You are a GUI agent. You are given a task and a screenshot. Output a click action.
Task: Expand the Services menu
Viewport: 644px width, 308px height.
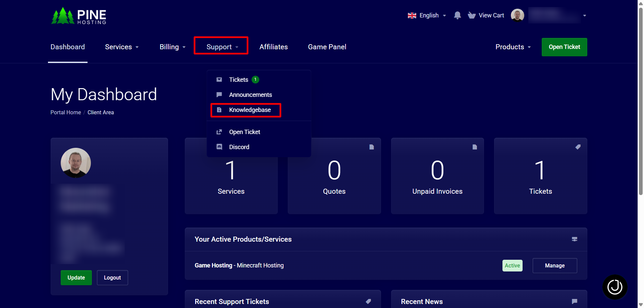(122, 47)
